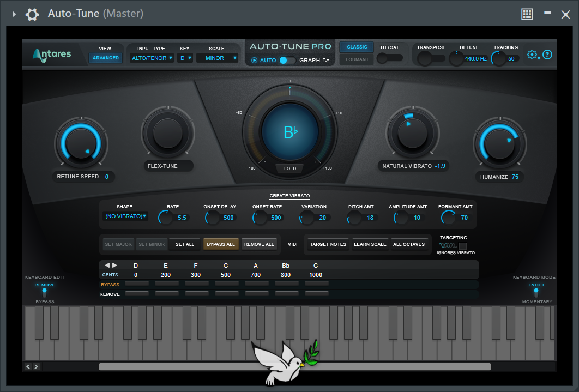Open the FL Studio plugin grid icon
The width and height of the screenshot is (579, 392).
pyautogui.click(x=527, y=14)
